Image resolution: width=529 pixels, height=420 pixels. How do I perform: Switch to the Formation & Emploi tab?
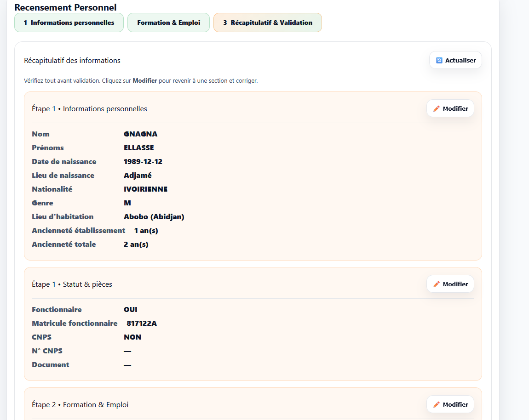click(x=168, y=23)
